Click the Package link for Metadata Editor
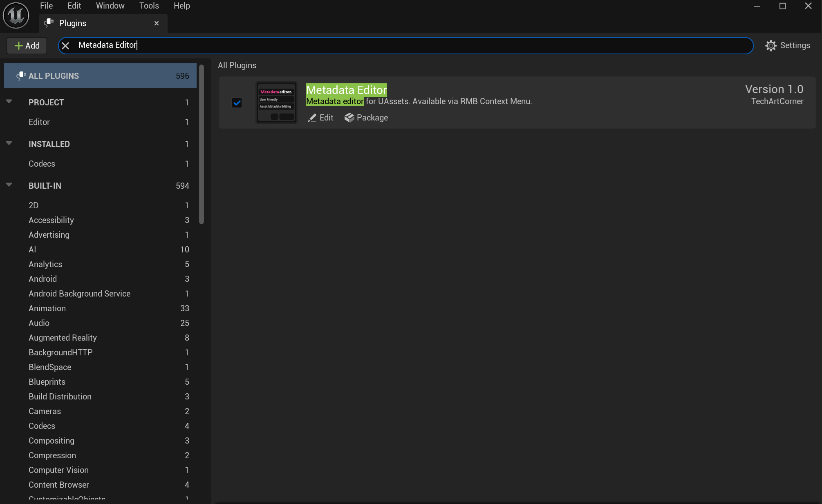Screen dimensions: 822x504 (366, 118)
